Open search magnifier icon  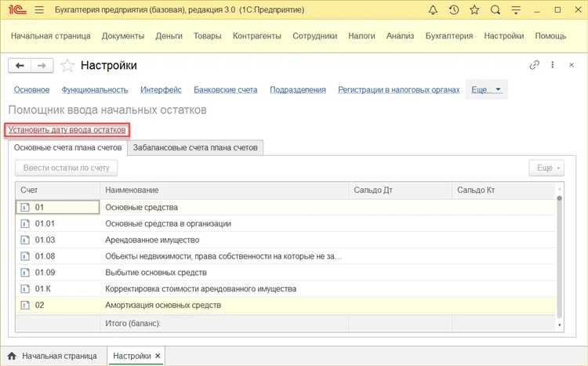(495, 10)
